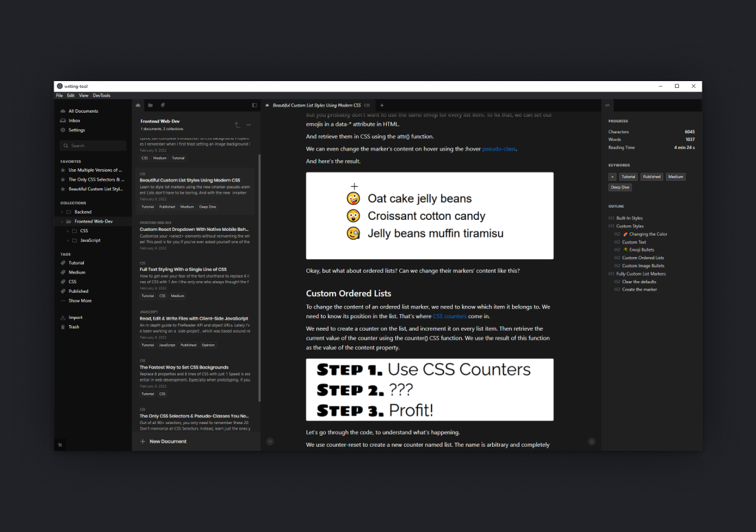
Task: Click the navigate-up arrow beside Frontend Web-Dev
Action: click(237, 124)
